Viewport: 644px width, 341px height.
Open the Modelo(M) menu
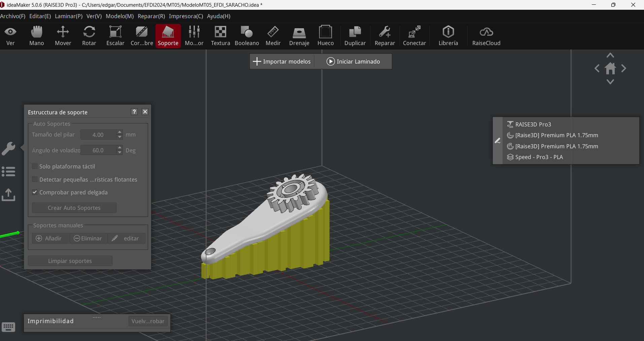point(120,16)
